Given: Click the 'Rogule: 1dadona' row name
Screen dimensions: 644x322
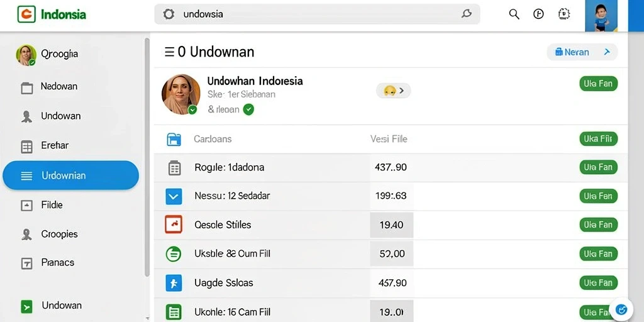Looking at the screenshot, I should tap(229, 167).
